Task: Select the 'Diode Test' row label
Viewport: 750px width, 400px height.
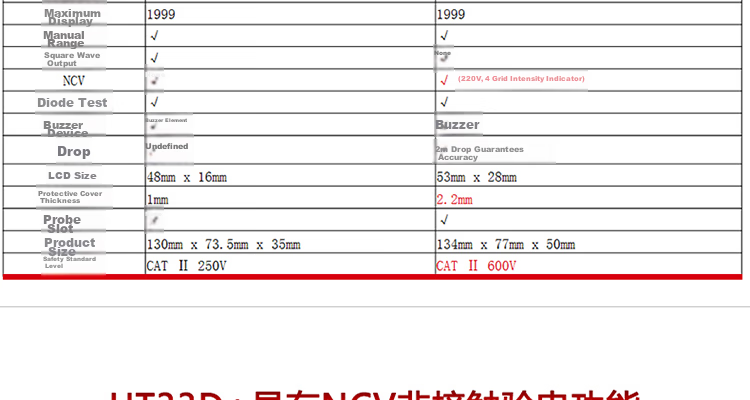Action: [x=72, y=102]
